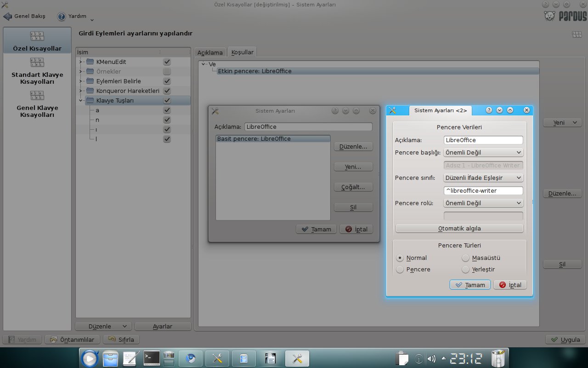Click right-side Sil button
Viewport: 588px width, 368px height.
click(563, 264)
